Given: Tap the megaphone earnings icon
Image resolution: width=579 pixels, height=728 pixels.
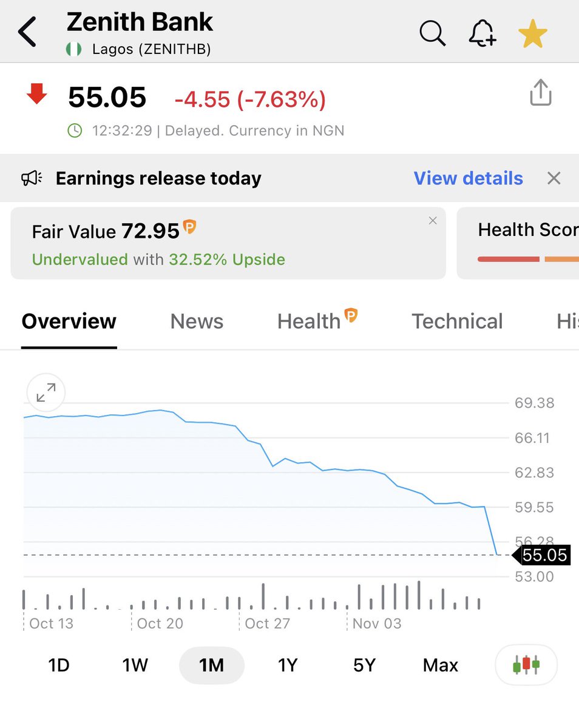Looking at the screenshot, I should click(x=32, y=178).
